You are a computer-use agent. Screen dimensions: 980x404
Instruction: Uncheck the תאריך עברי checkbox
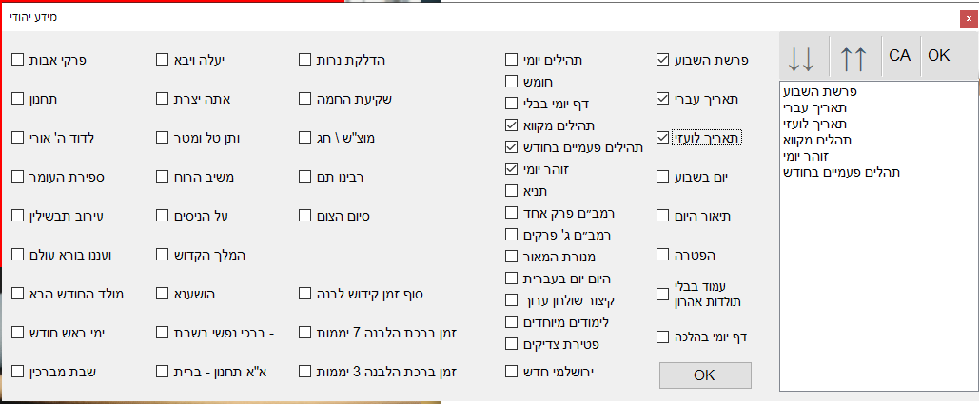663,98
